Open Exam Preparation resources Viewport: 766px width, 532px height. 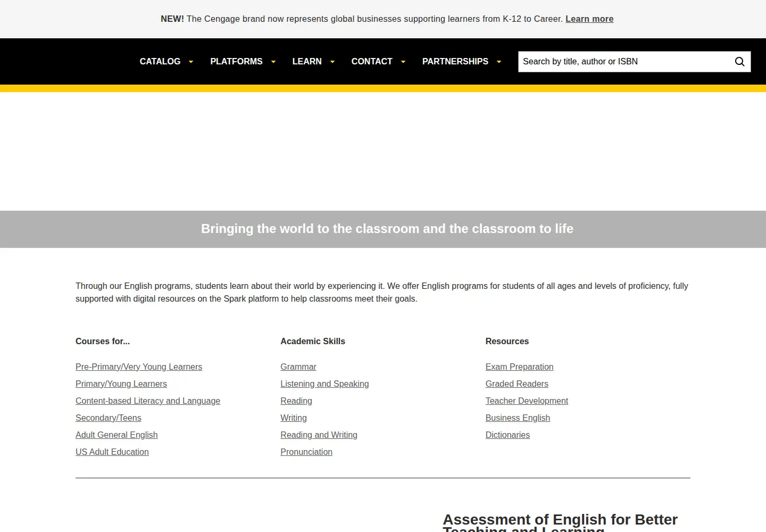[x=520, y=367]
